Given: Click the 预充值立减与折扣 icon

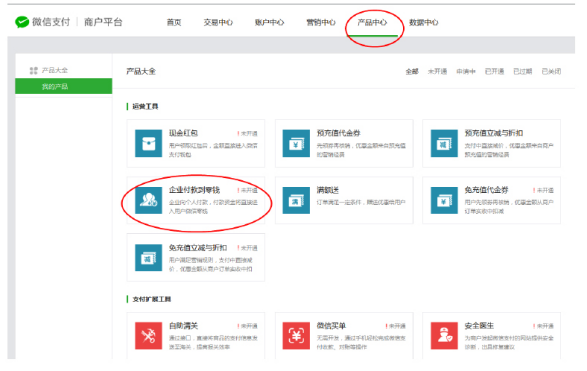Looking at the screenshot, I should [x=444, y=143].
